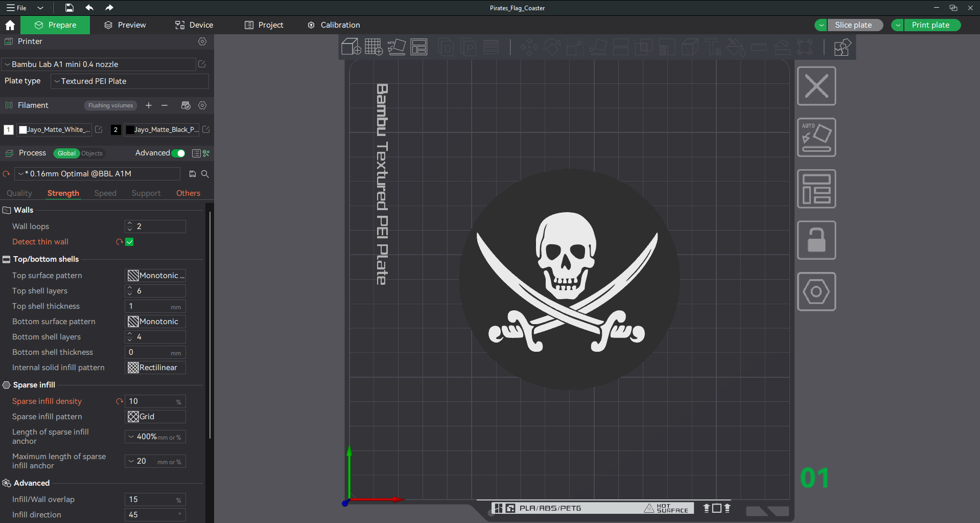Open the Assembly view puzzle icon

(x=842, y=47)
